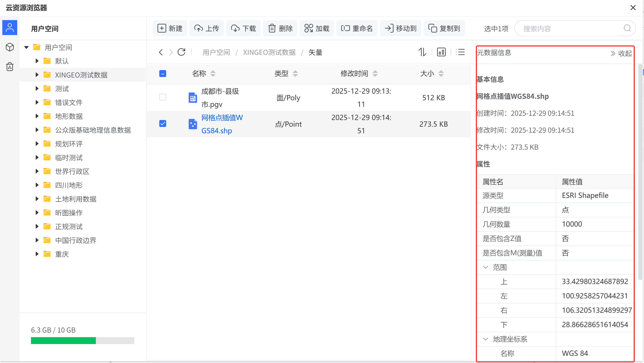Screen dimensions: 644x363
Task: Refresh the file list
Action: pyautogui.click(x=181, y=52)
